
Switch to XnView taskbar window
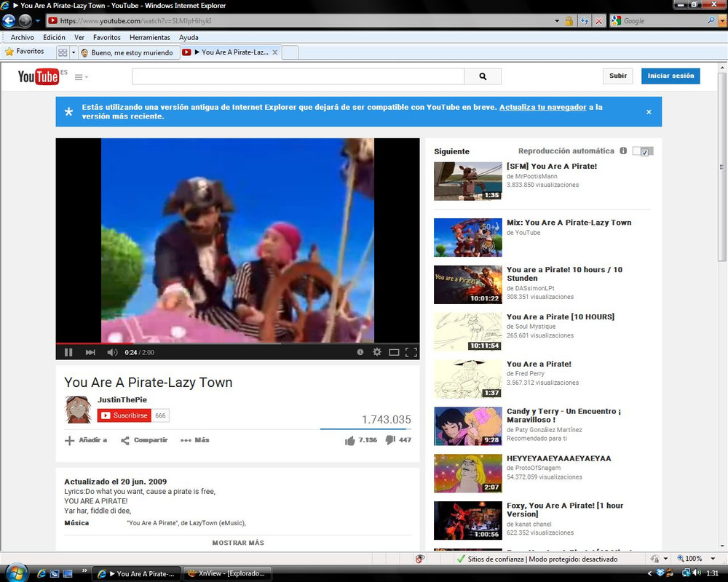pos(227,574)
